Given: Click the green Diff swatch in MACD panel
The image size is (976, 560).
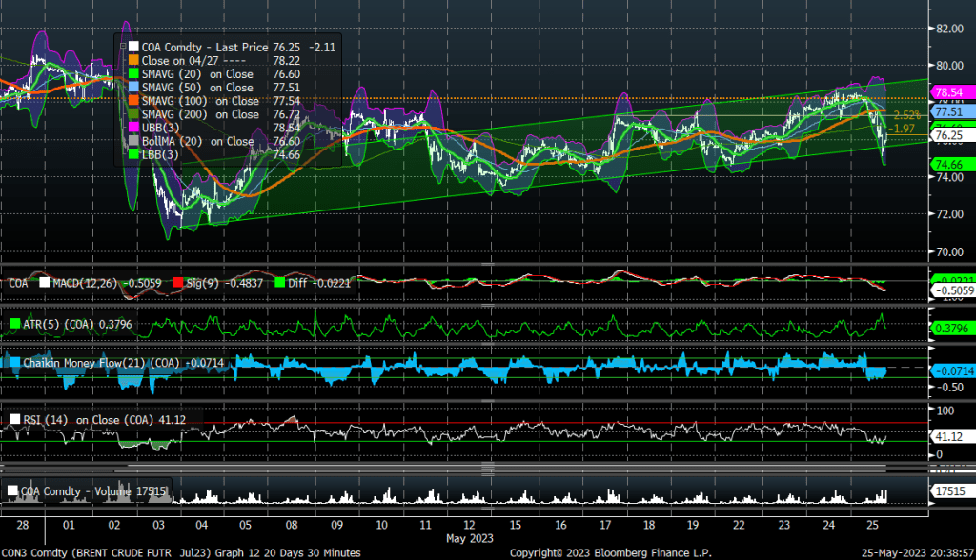Looking at the screenshot, I should coord(279,283).
